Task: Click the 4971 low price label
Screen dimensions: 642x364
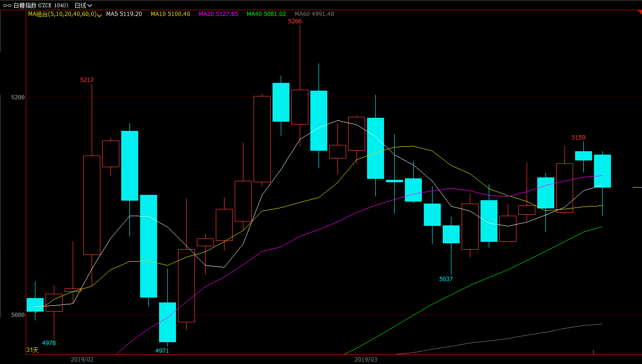Action: (162, 351)
